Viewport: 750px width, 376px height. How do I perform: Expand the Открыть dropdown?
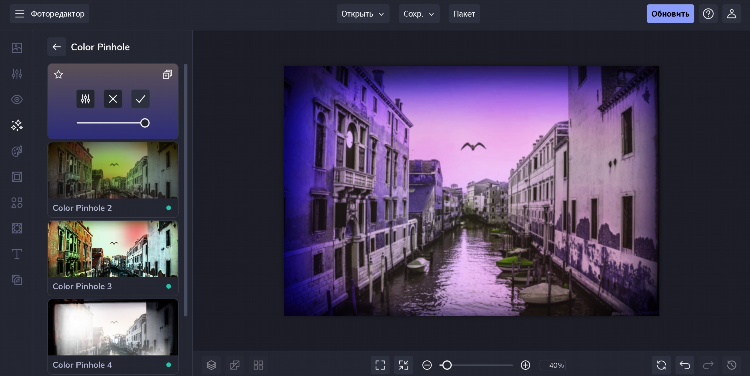point(363,14)
